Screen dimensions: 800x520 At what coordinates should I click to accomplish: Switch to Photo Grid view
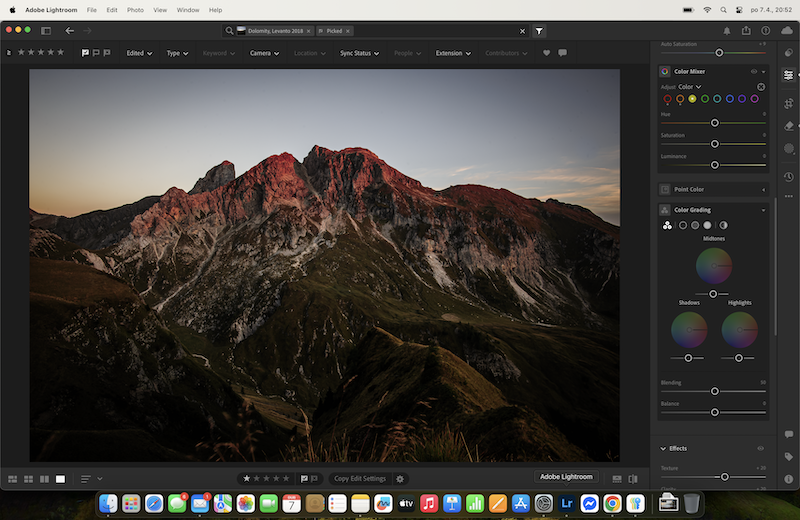point(13,479)
